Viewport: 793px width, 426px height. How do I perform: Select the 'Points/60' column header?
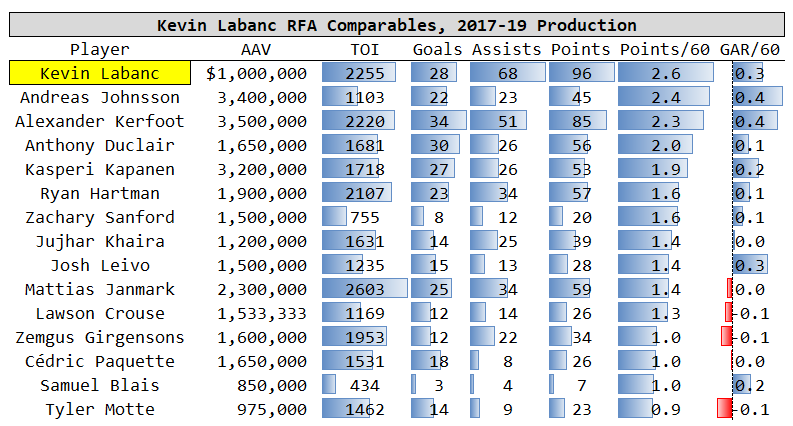click(665, 50)
